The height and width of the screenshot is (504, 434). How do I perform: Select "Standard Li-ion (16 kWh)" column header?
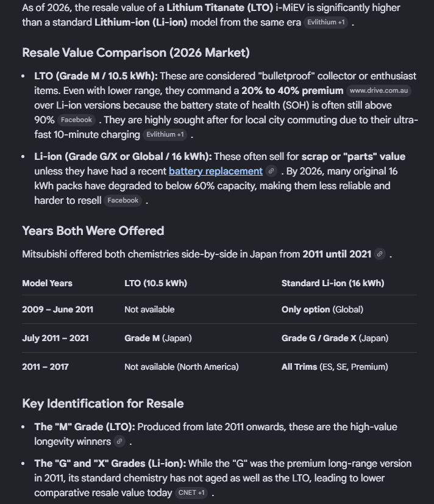pyautogui.click(x=332, y=283)
